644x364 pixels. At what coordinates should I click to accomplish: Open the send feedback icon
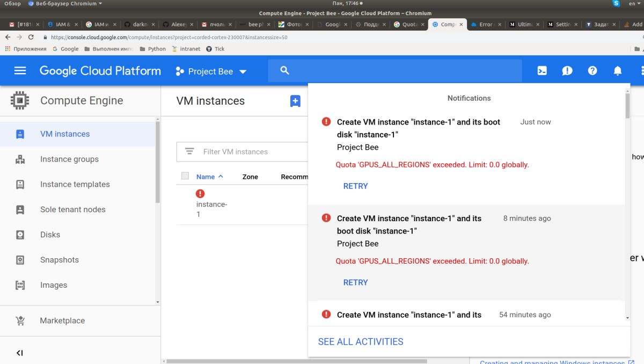[x=567, y=71]
